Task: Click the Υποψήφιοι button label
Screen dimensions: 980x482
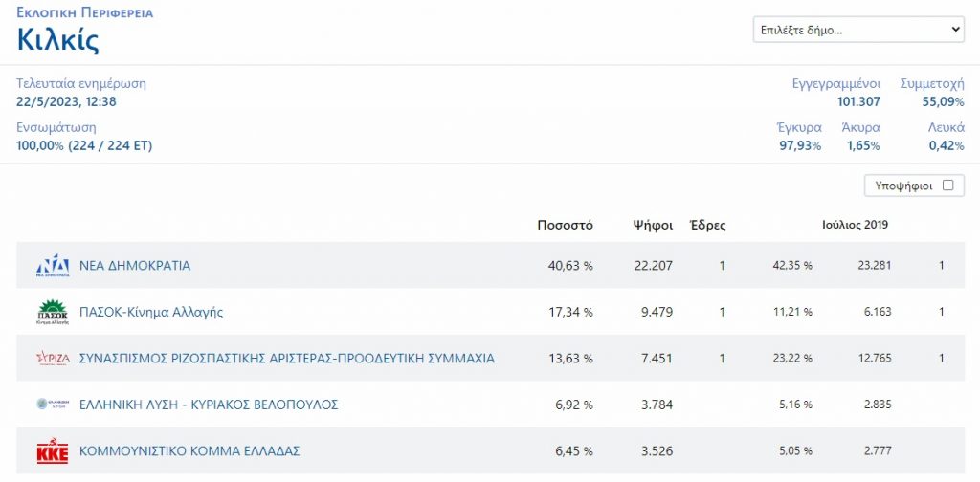Action: coord(903,186)
